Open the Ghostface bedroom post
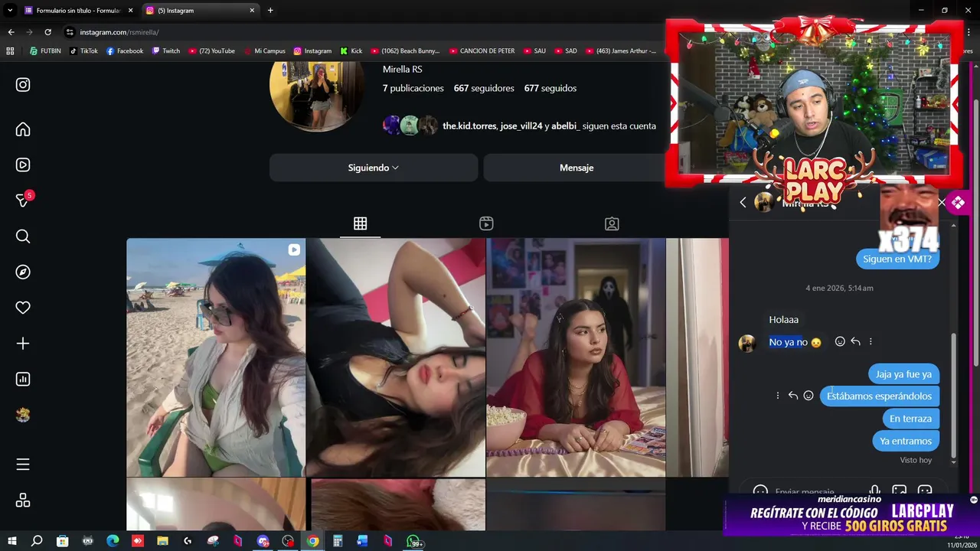The width and height of the screenshot is (980, 551). (x=576, y=357)
